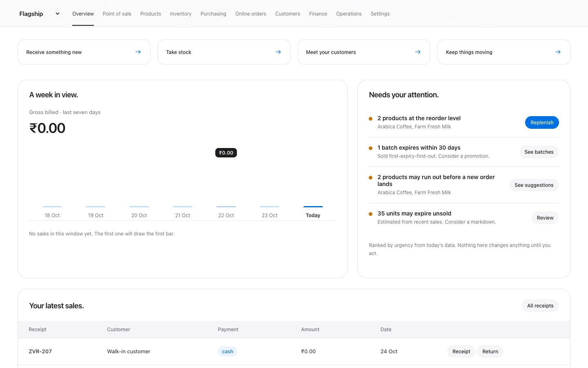Image resolution: width=588 pixels, height=368 pixels.
Task: Click Review for units expiring unsold
Action: [x=545, y=218]
